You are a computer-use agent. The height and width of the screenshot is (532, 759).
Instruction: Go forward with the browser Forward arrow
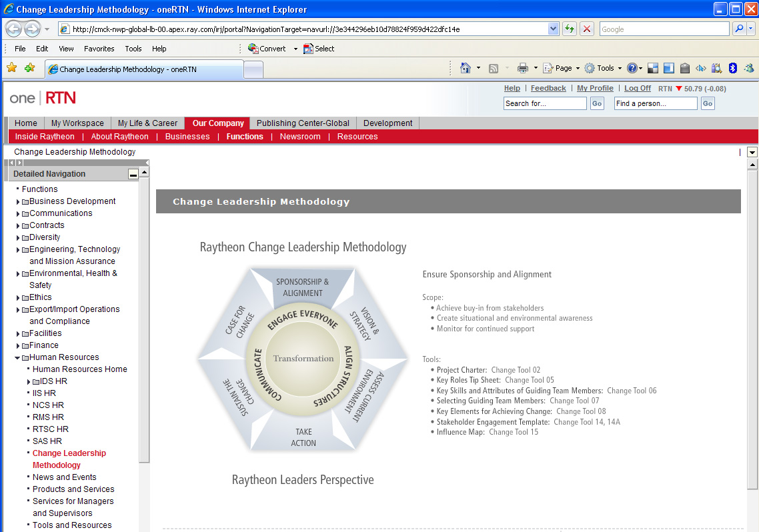[33, 29]
